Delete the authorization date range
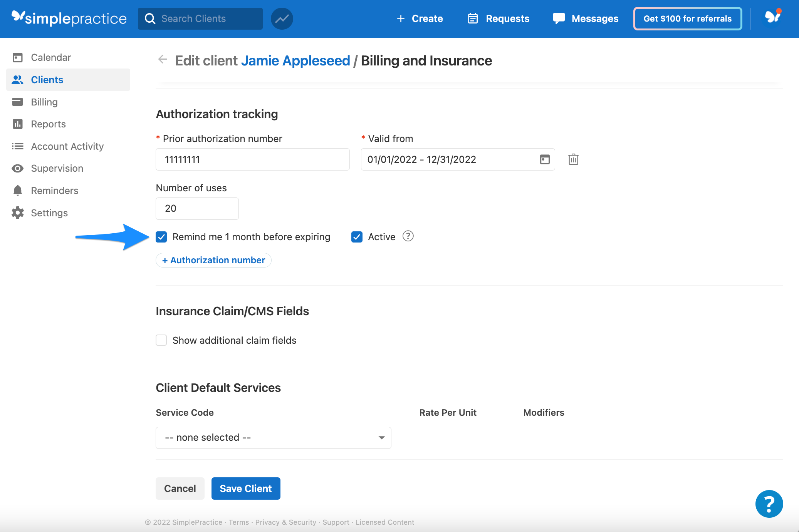Screen dimensions: 799x532 (573, 159)
